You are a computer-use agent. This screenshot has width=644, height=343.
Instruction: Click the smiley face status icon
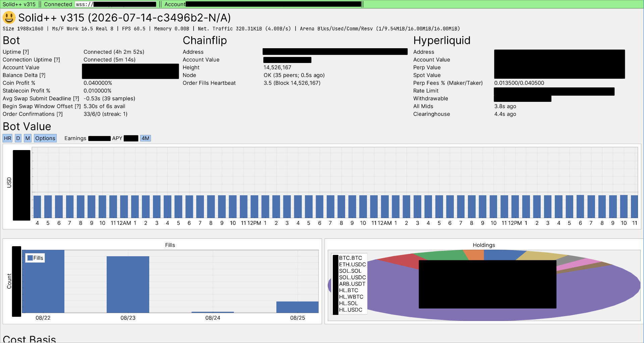pyautogui.click(x=9, y=18)
